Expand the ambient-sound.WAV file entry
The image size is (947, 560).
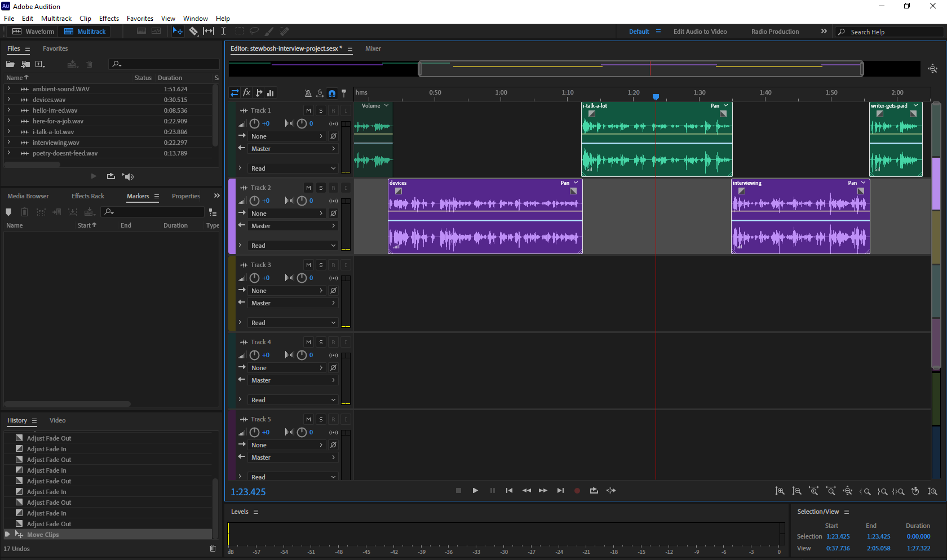9,88
